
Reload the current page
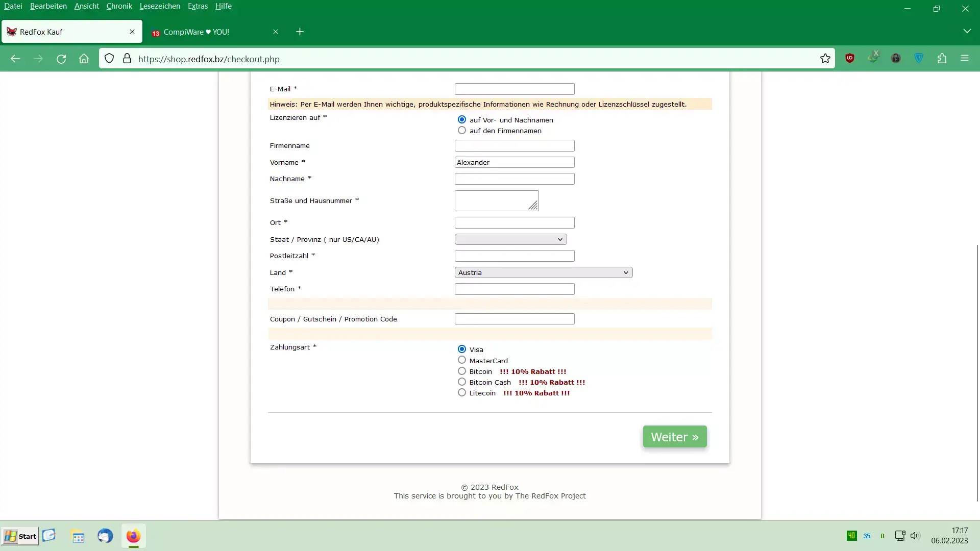[x=61, y=59]
